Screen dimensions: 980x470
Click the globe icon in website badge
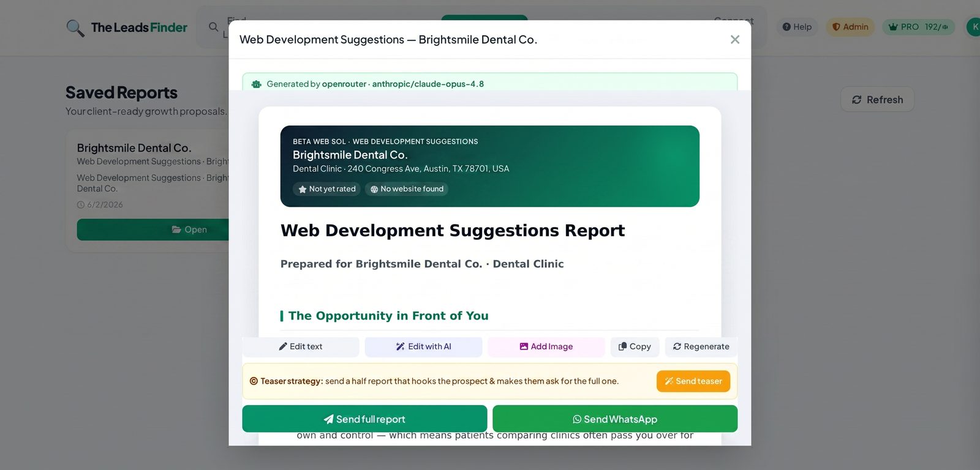click(374, 190)
